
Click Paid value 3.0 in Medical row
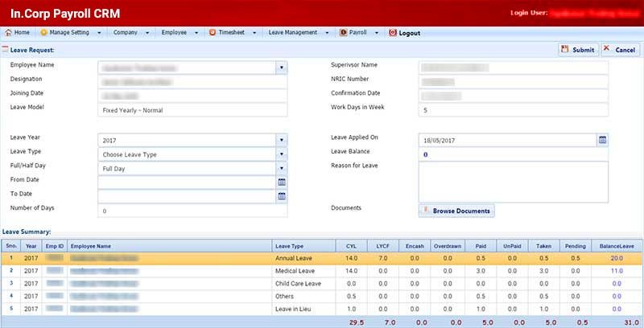click(481, 271)
